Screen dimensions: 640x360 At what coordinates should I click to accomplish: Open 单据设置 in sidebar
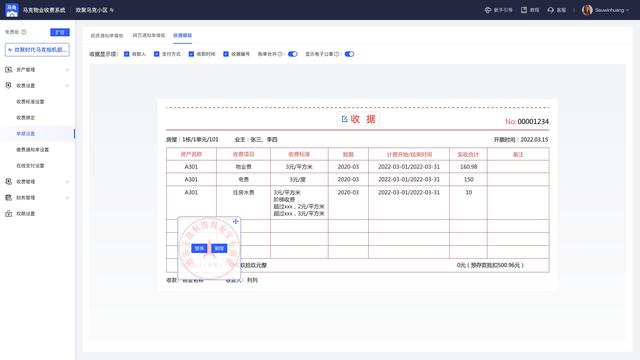(x=26, y=133)
